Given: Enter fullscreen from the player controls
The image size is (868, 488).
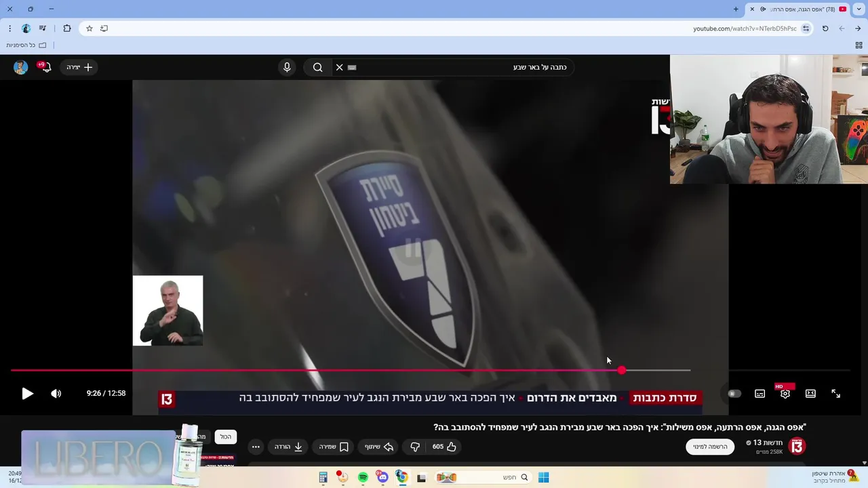Looking at the screenshot, I should [835, 394].
